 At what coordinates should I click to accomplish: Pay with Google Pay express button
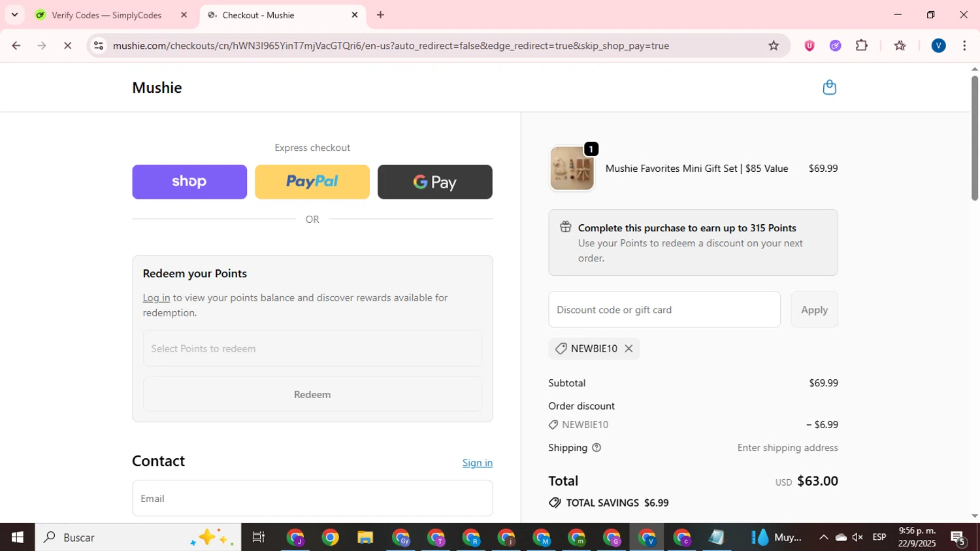(435, 182)
